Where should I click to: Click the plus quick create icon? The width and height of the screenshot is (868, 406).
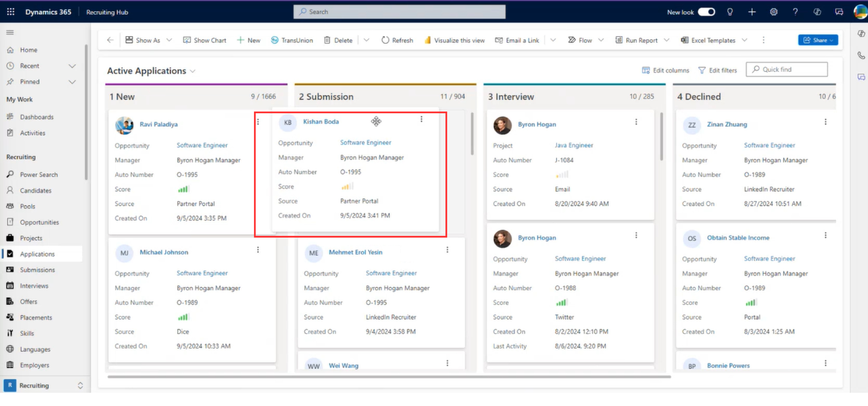click(751, 12)
